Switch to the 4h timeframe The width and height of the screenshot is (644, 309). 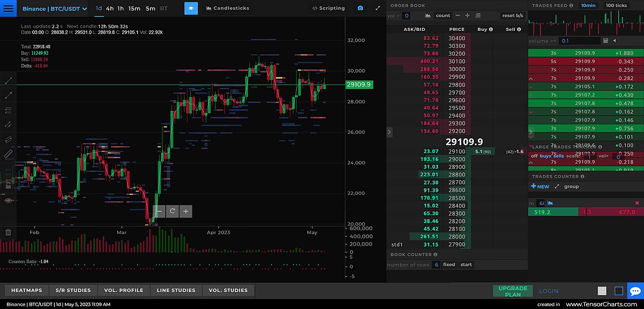(x=109, y=8)
